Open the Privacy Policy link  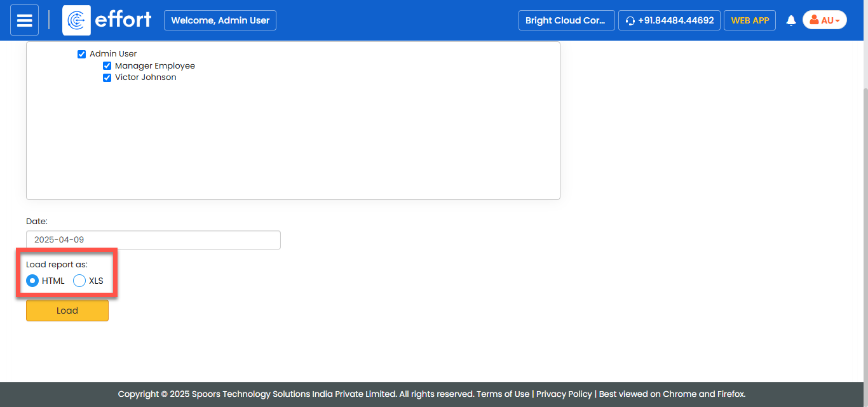tap(564, 394)
